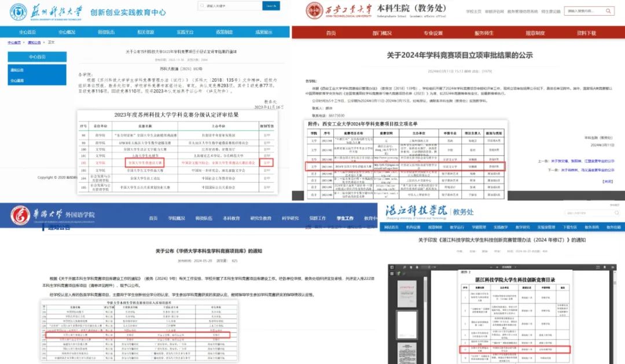The height and width of the screenshot is (364, 625).
Task: Click the Huaqiao University red emblem logo
Action: (x=20, y=215)
